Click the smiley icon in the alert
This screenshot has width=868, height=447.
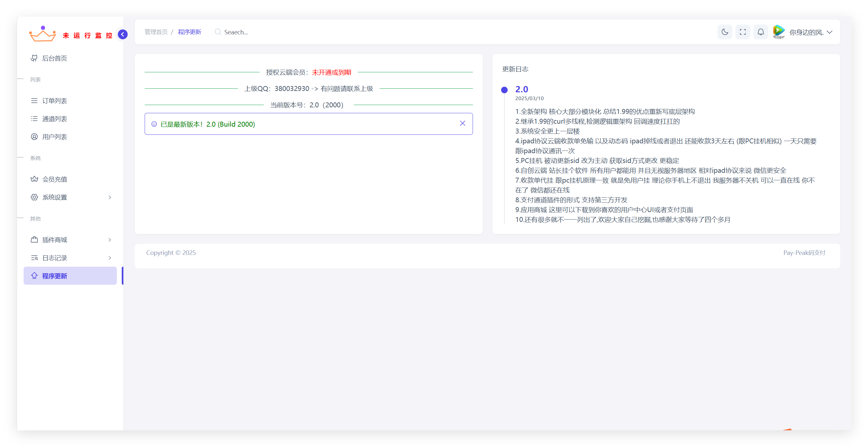pos(154,124)
